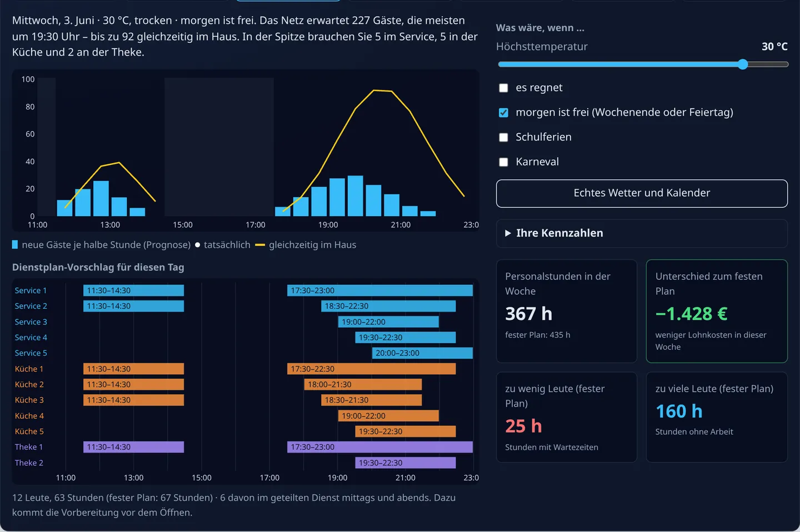The height and width of the screenshot is (532, 800).
Task: Click 'Echtes Wetter und Kalender' button
Action: (642, 193)
